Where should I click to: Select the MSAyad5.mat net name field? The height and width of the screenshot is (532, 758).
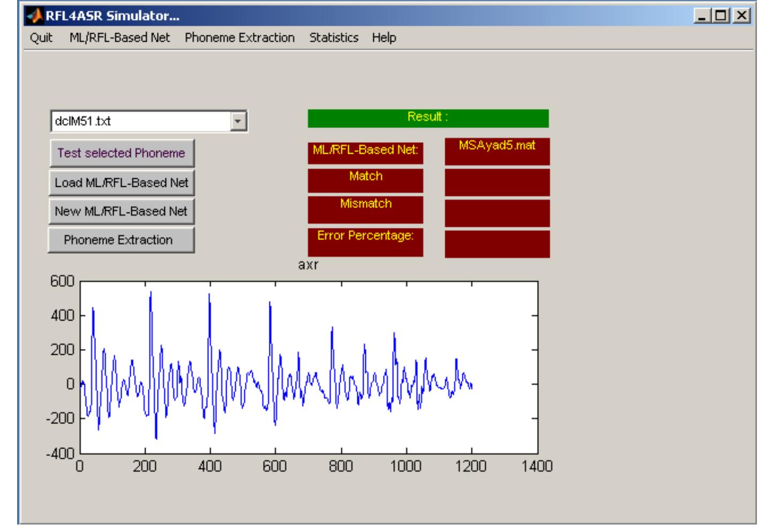coord(497,151)
